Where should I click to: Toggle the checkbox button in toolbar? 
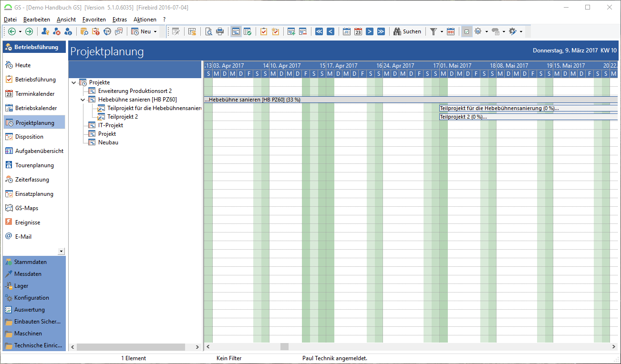pyautogui.click(x=467, y=31)
